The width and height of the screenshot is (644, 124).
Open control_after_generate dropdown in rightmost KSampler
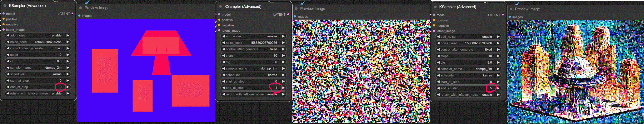468,50
